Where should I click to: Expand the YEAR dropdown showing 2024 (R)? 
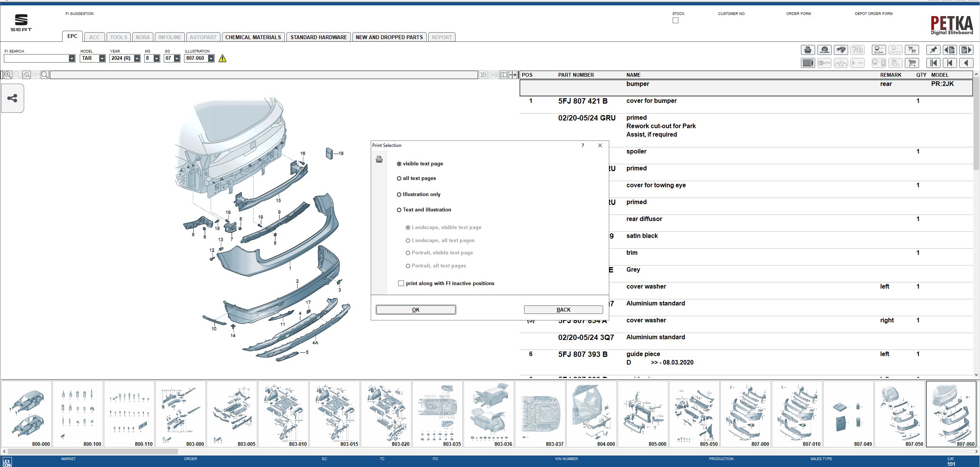137,58
